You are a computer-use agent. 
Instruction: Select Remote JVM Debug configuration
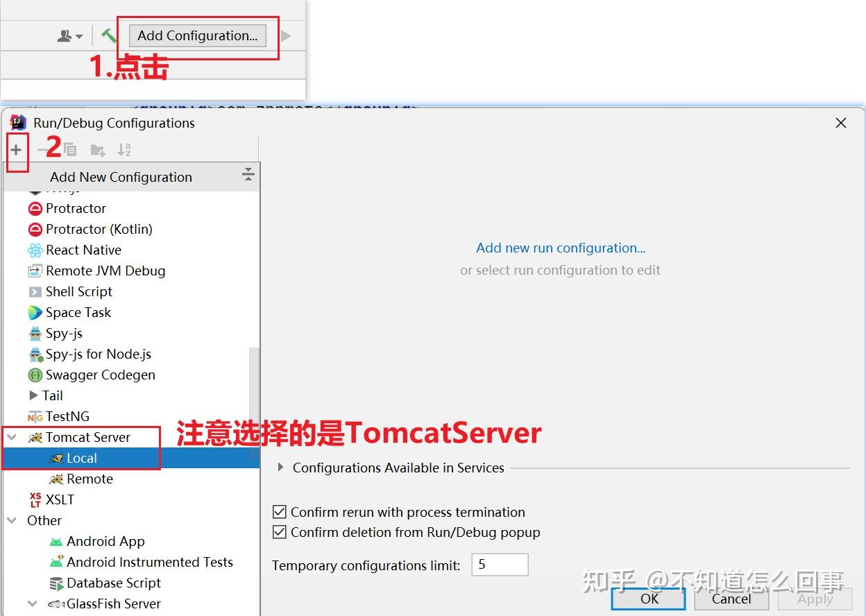pyautogui.click(x=105, y=271)
